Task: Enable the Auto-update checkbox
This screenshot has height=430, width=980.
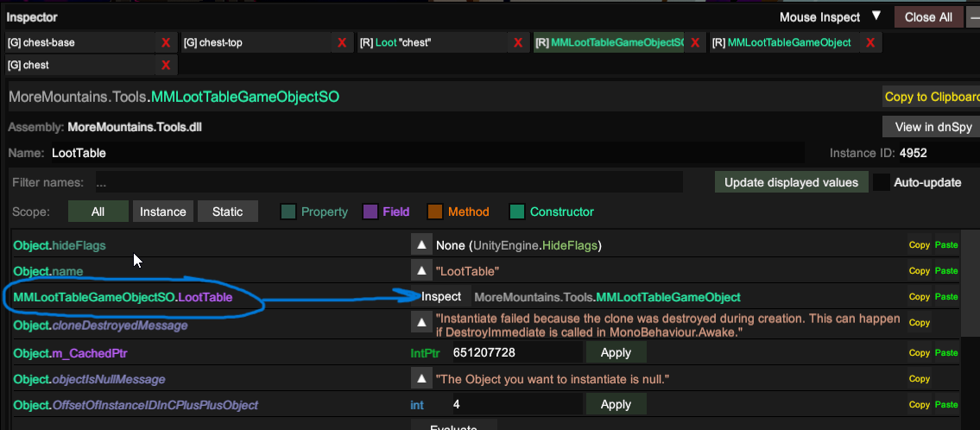Action: point(882,182)
